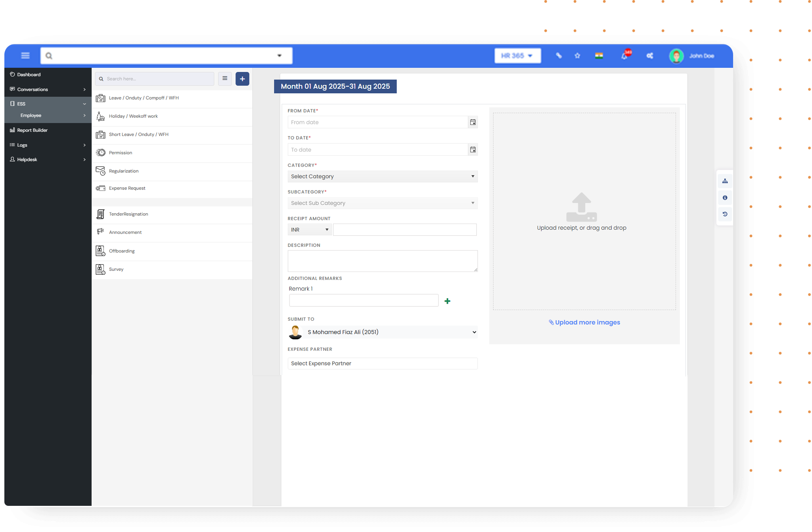812x532 pixels.
Task: Click the Description text box
Action: click(x=382, y=261)
